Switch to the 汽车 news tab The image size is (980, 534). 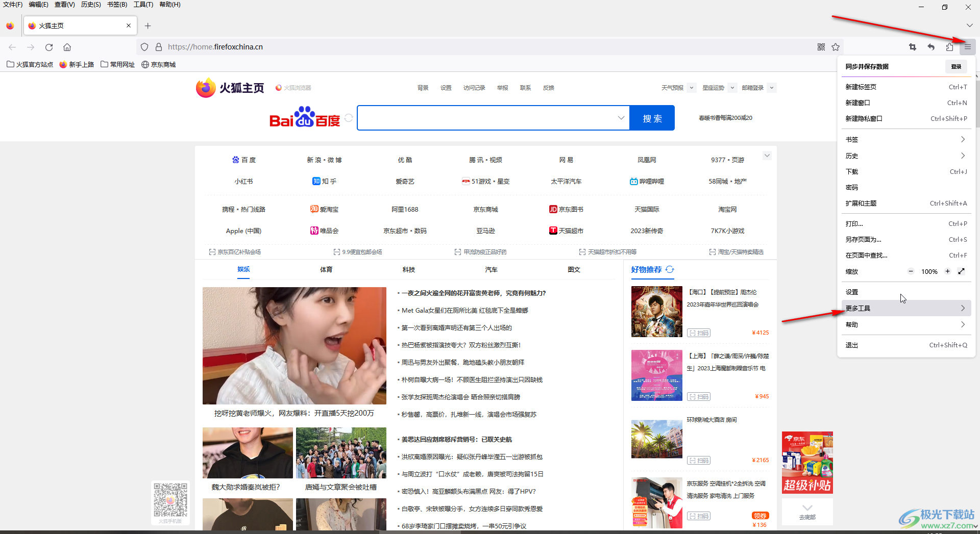491,269
